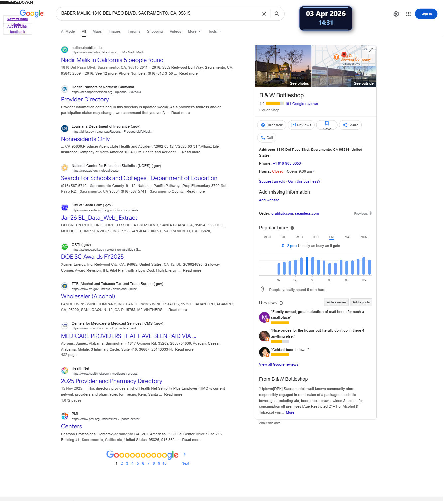This screenshot has width=448, height=501.
Task: Switch to the Forums tab
Action: pyautogui.click(x=134, y=31)
